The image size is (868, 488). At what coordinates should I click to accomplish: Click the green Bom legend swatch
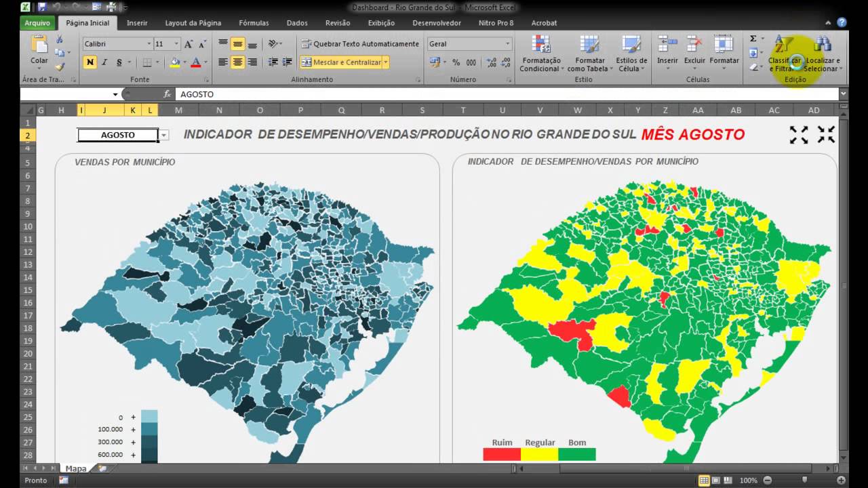pos(577,454)
